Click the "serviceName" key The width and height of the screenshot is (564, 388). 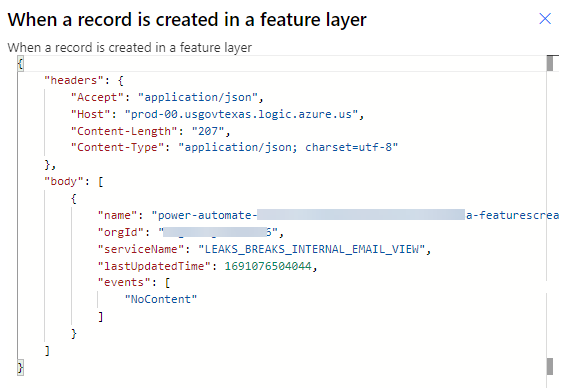pyautogui.click(x=141, y=249)
